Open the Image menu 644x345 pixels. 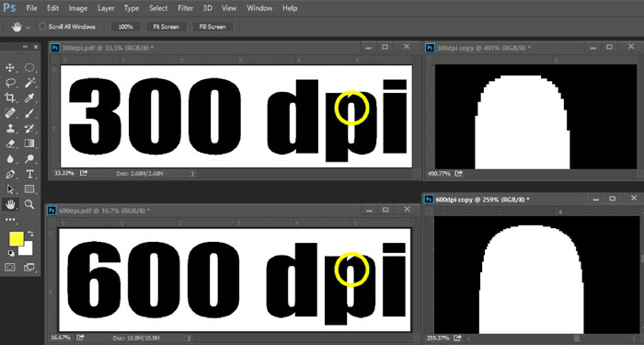[x=78, y=8]
